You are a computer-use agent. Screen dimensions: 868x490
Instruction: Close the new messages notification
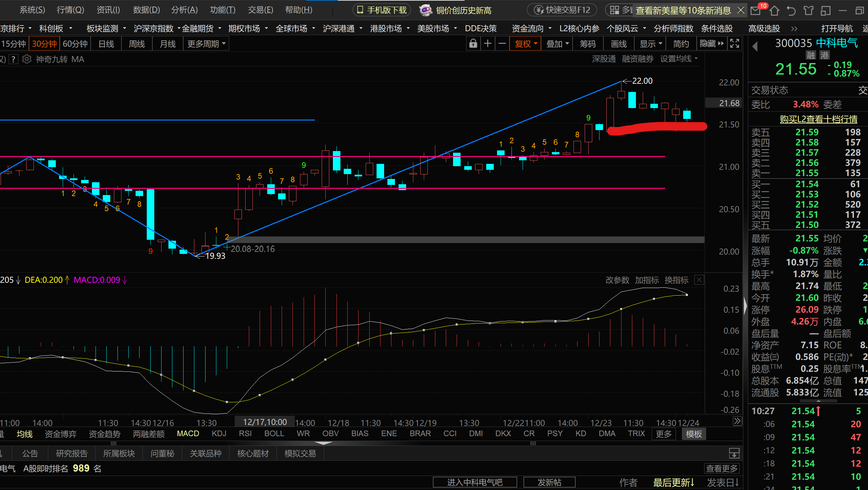(741, 11)
